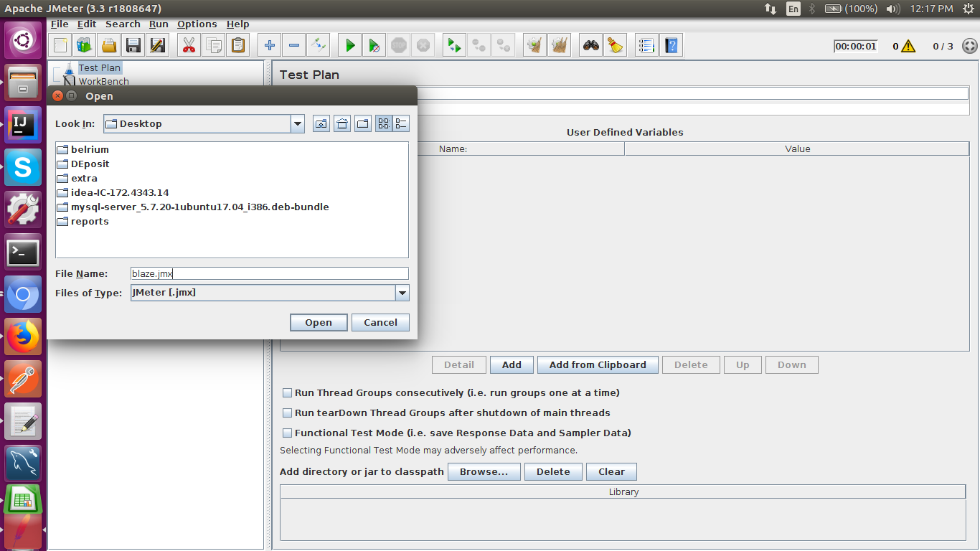This screenshot has height=551, width=980.
Task: Click the classpath Clear button
Action: [611, 471]
